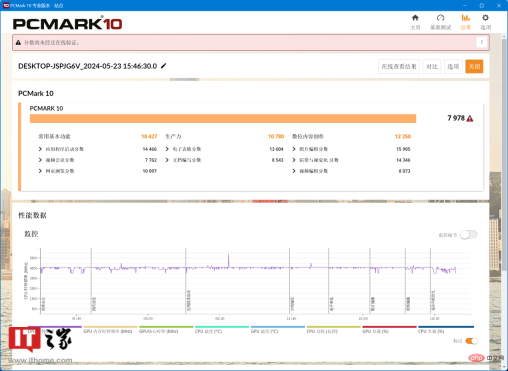
Task: Click the 在线查看结果 view online button
Action: [399, 66]
